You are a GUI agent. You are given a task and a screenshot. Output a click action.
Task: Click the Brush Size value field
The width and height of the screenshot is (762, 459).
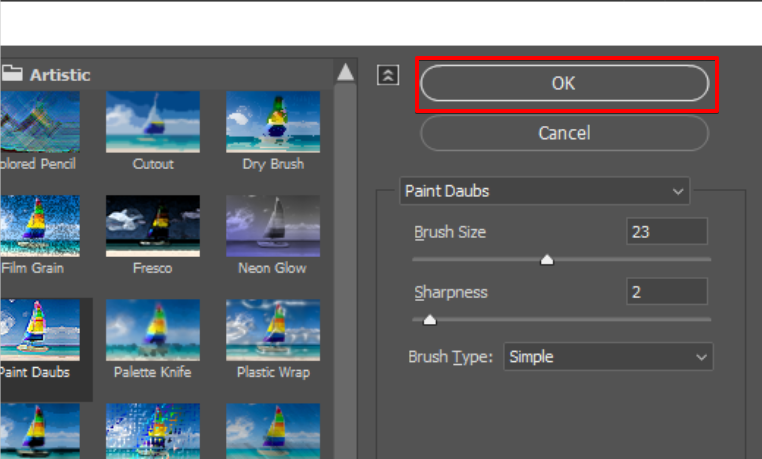pos(667,232)
